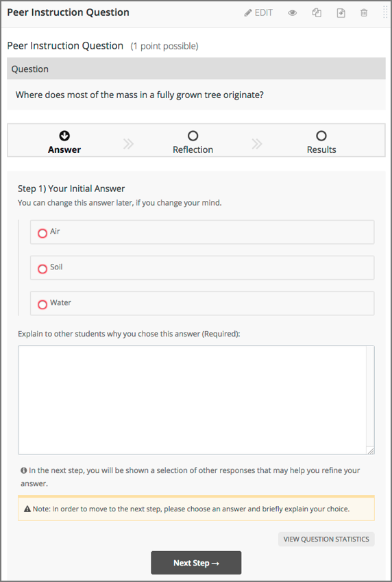
Task: Click the Next Step button
Action: click(196, 563)
